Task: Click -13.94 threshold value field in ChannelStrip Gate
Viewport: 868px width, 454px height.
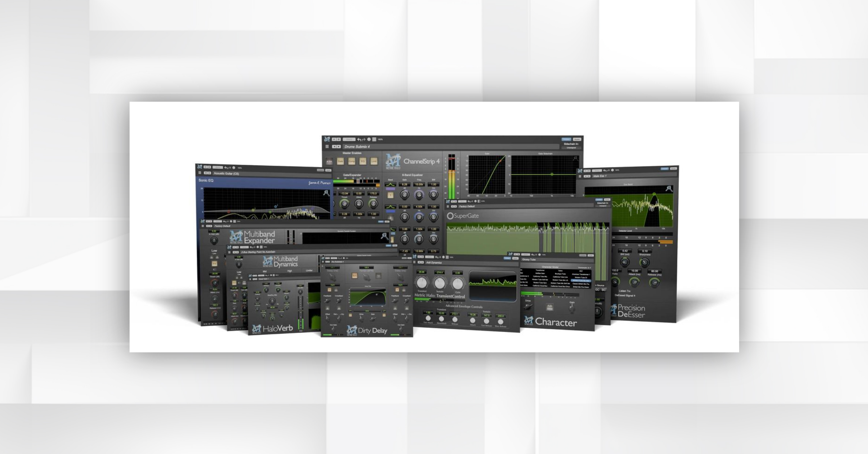Action: (x=344, y=193)
